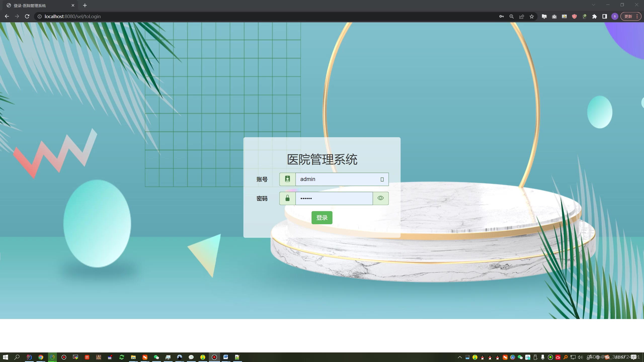Viewport: 644px width, 362px height.
Task: Open IntelliJ IDEA from the taskbar
Action: [29, 357]
